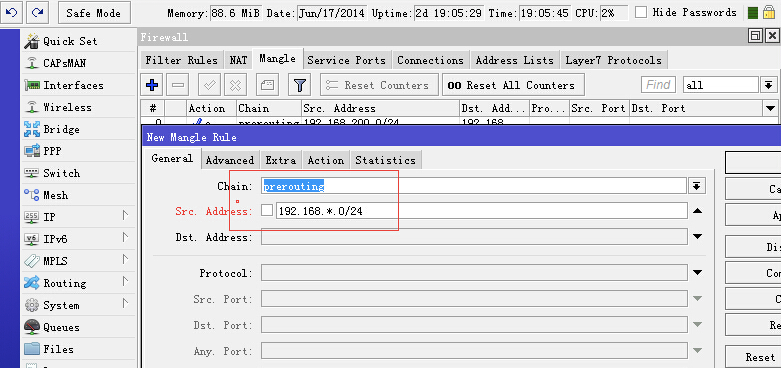Open Queues in the sidebar
The image size is (781, 368).
(x=78, y=327)
